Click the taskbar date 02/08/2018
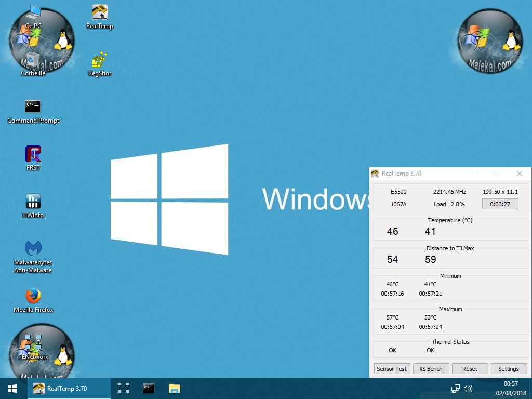 [x=511, y=393]
